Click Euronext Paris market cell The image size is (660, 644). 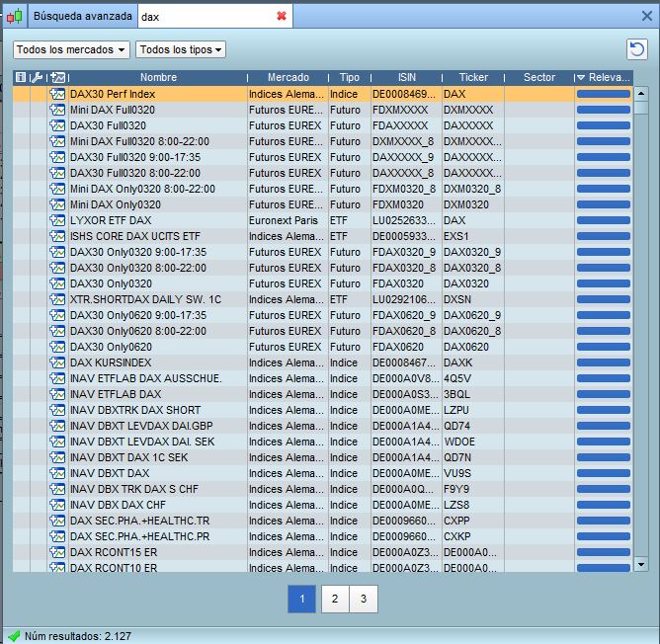point(284,220)
